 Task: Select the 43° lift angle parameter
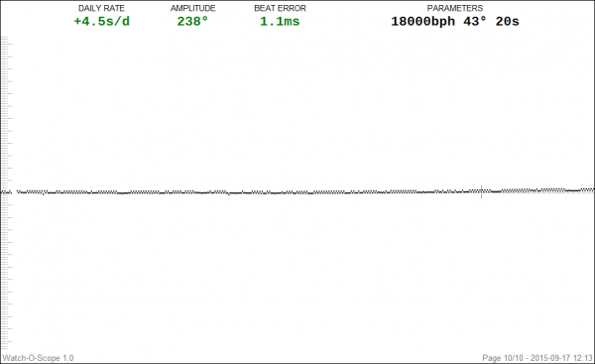[475, 22]
